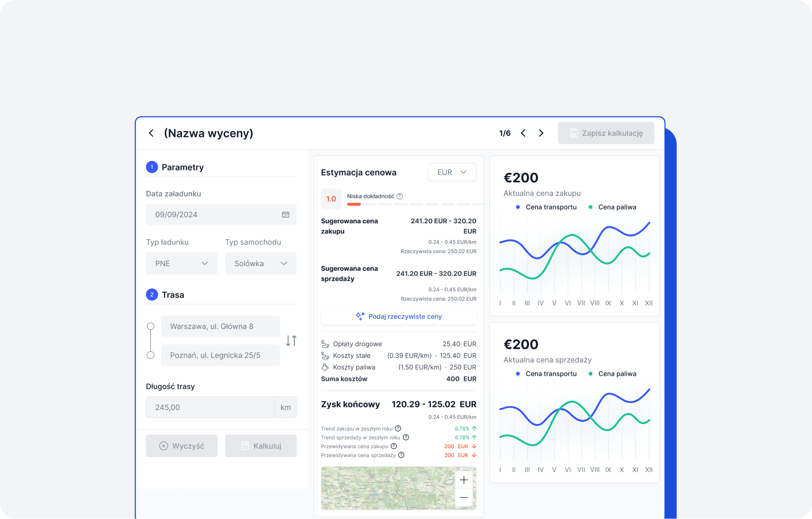Zoom out on the map with minus
The width and height of the screenshot is (812, 519).
[464, 497]
